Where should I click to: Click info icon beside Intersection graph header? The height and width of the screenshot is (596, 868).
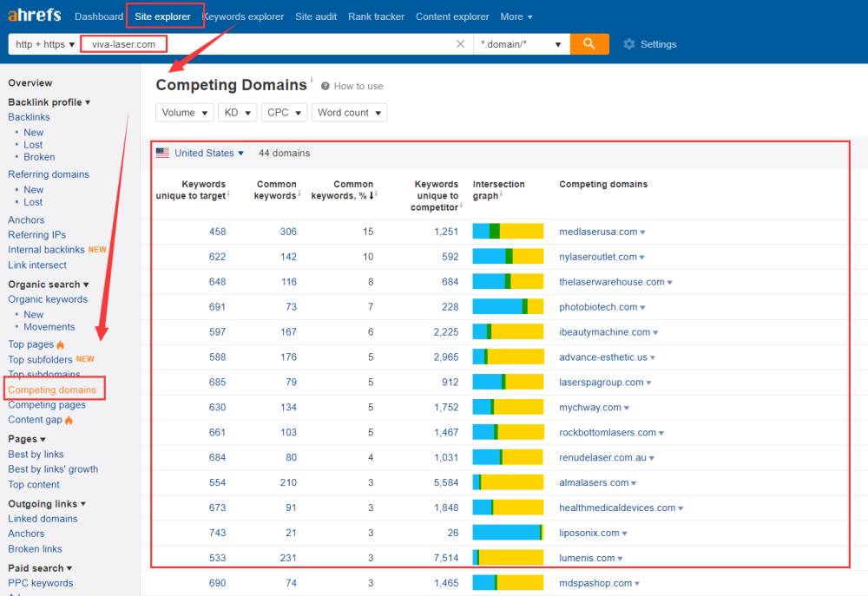pyautogui.click(x=502, y=195)
